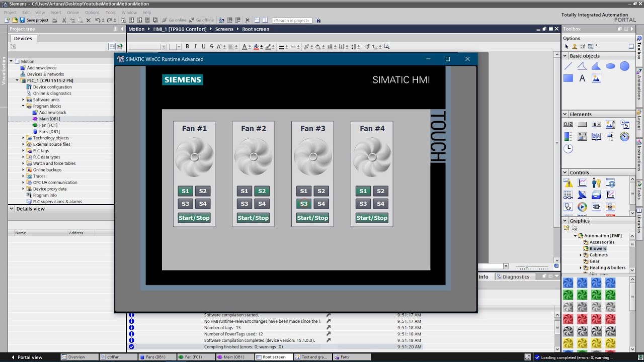Select the Trend view control icon
Viewport: 644px width, 362px height.
click(x=582, y=183)
